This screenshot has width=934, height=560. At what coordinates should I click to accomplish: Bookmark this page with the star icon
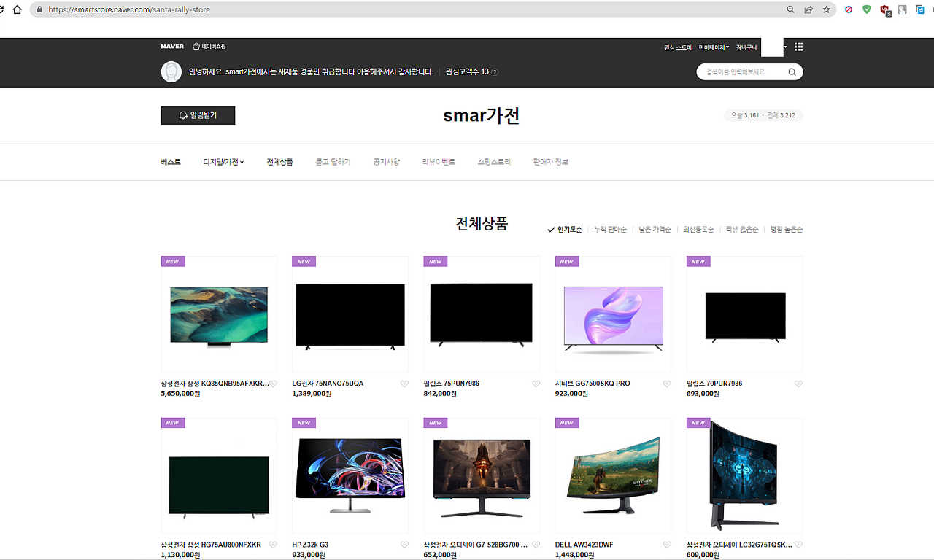click(x=826, y=10)
